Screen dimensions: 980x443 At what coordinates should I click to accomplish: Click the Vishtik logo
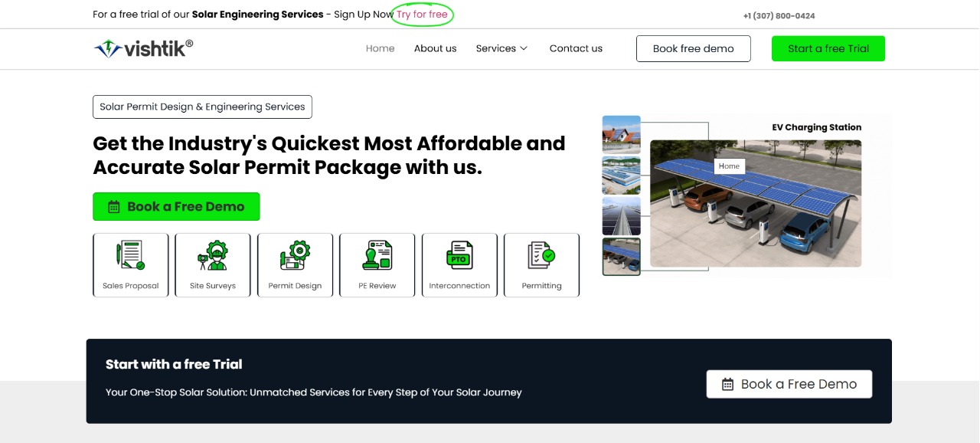(143, 48)
